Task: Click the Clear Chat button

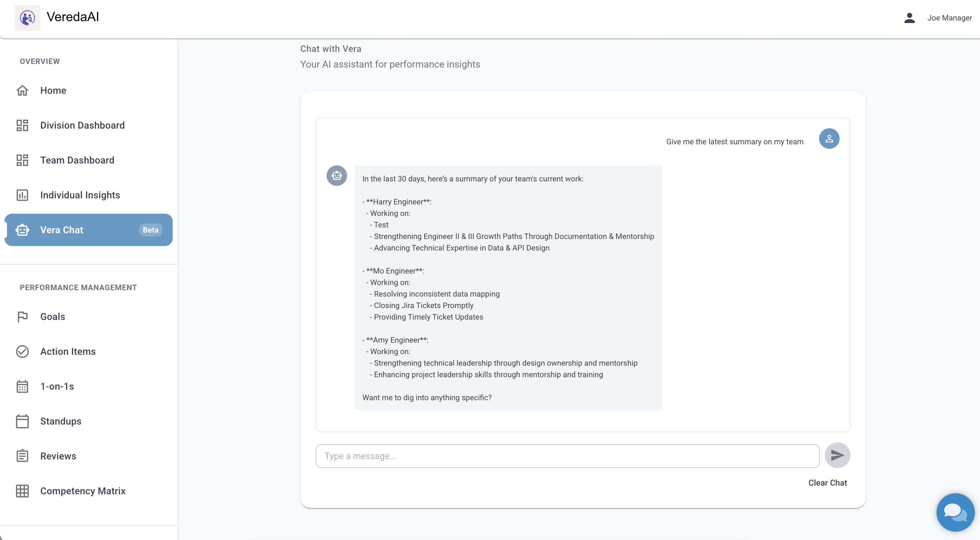Action: tap(827, 482)
